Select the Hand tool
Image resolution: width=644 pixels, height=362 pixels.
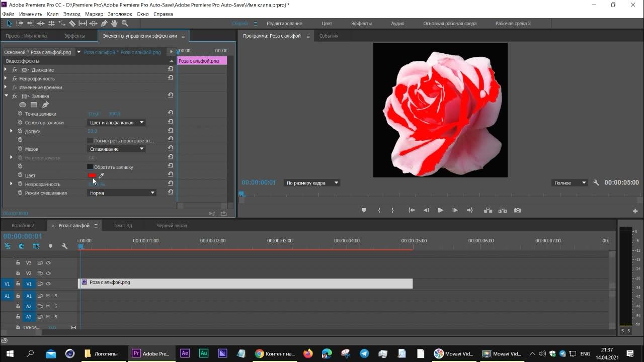114,23
